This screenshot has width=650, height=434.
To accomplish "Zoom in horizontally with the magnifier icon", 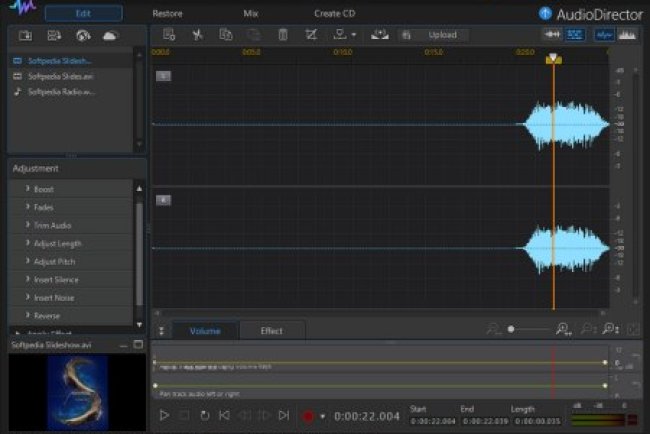I will 563,330.
